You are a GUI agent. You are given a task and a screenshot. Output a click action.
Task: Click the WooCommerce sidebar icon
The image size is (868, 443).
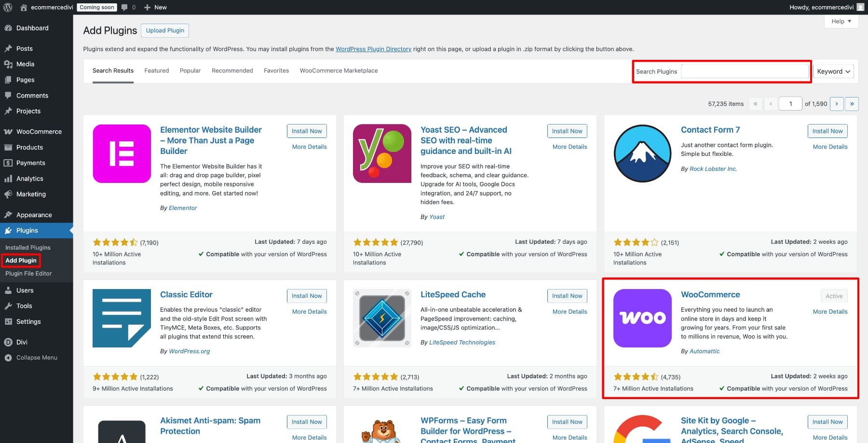[x=8, y=131]
